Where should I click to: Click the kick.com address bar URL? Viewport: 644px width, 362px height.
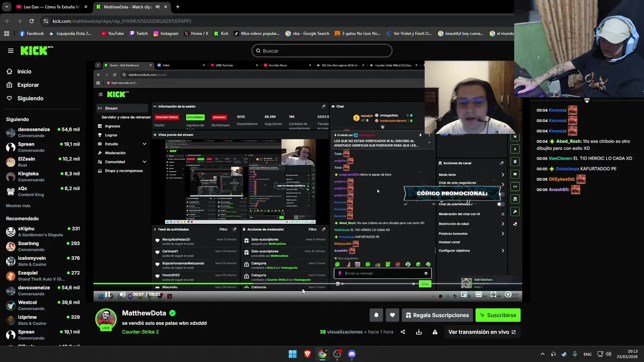[x=122, y=21]
